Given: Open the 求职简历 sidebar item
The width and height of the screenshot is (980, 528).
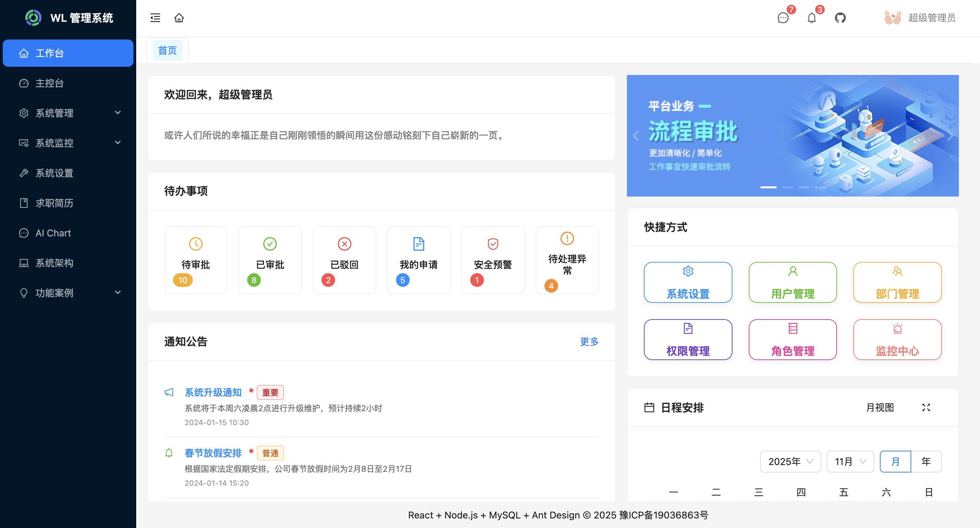Looking at the screenshot, I should [54, 203].
